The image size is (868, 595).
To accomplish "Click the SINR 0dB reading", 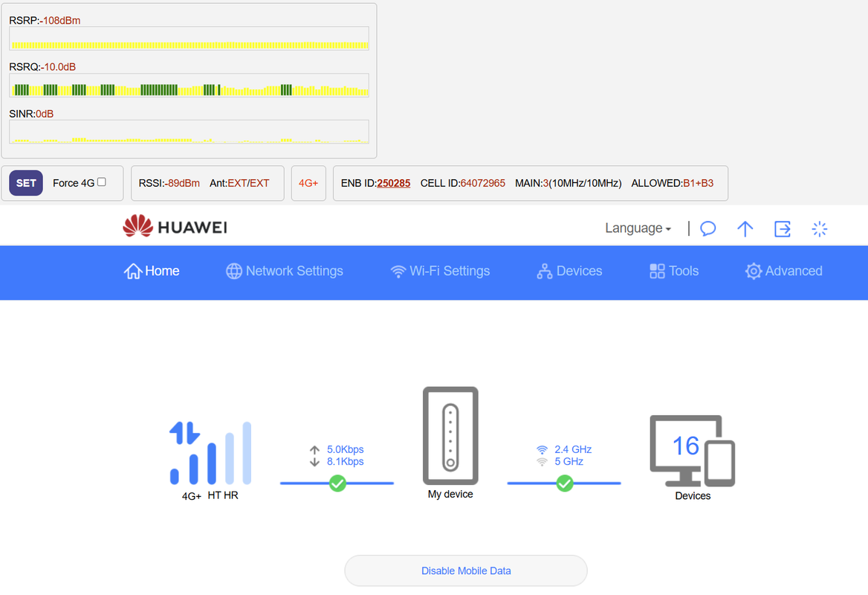I will pos(45,114).
